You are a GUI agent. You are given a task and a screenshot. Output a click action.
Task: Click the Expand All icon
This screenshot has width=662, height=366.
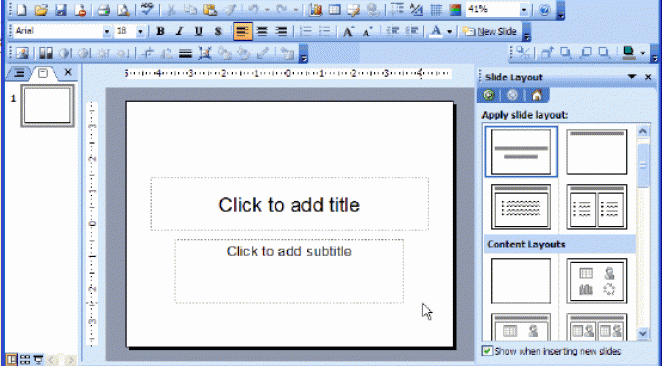pos(397,10)
